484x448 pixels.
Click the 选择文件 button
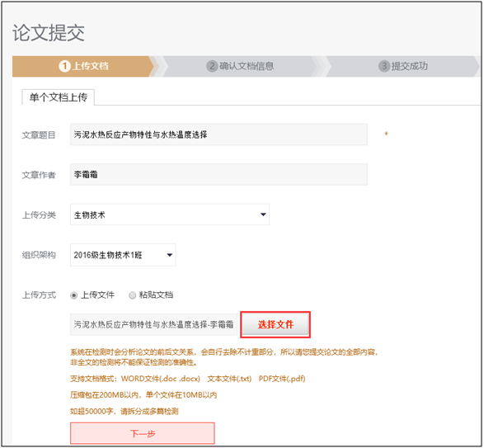[275, 325]
